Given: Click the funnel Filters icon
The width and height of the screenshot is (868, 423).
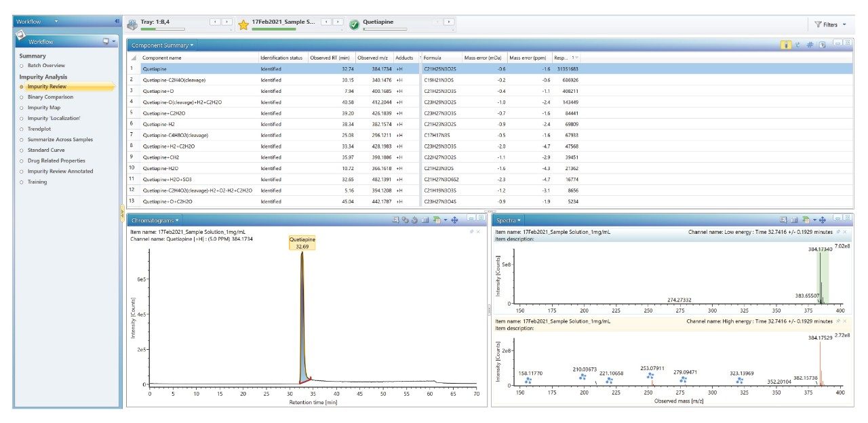Looking at the screenshot, I should [x=818, y=24].
